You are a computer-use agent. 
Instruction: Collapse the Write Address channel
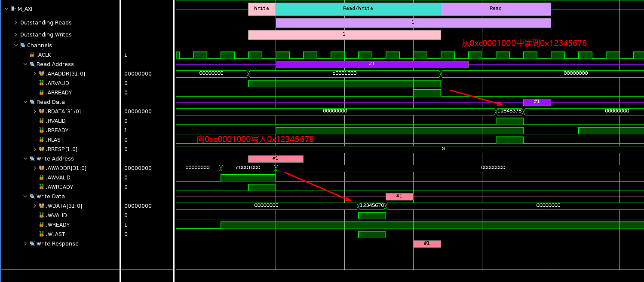point(25,158)
